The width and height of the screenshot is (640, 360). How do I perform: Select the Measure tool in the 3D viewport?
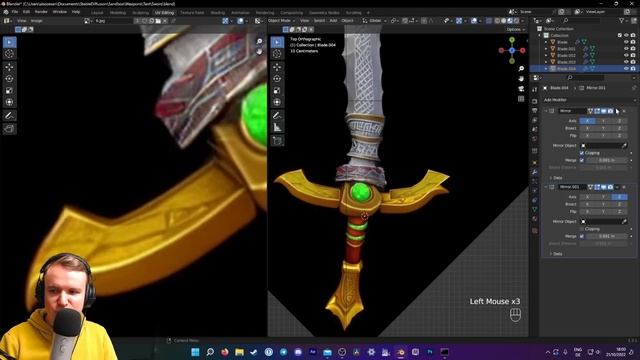click(x=277, y=128)
